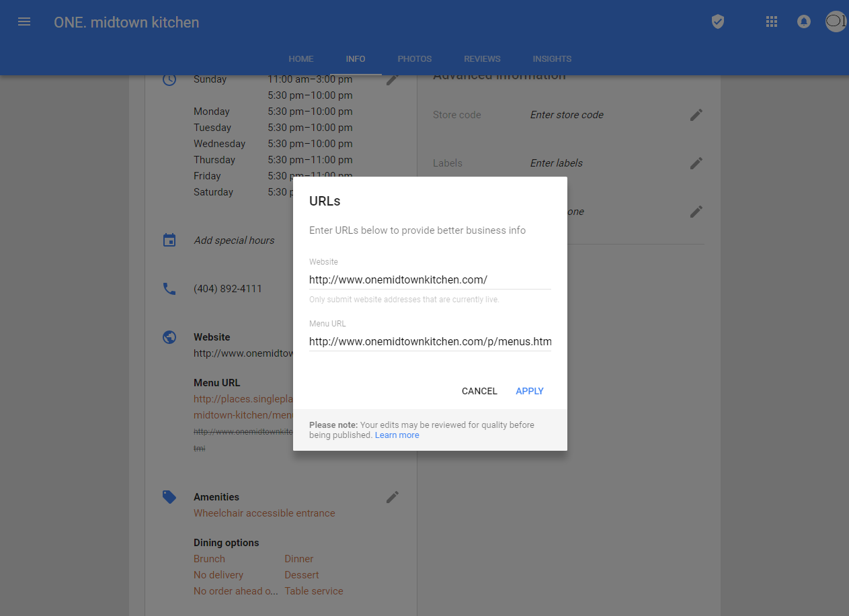Click Add special hours
The image size is (849, 616).
click(x=234, y=240)
